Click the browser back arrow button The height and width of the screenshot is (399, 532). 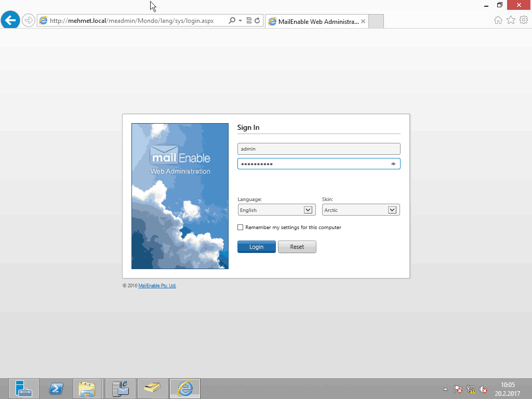tap(10, 20)
